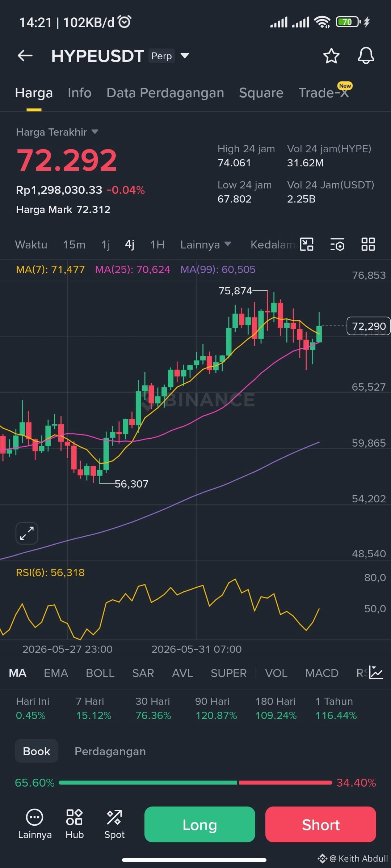Select the Perdagangan tab

(110, 751)
